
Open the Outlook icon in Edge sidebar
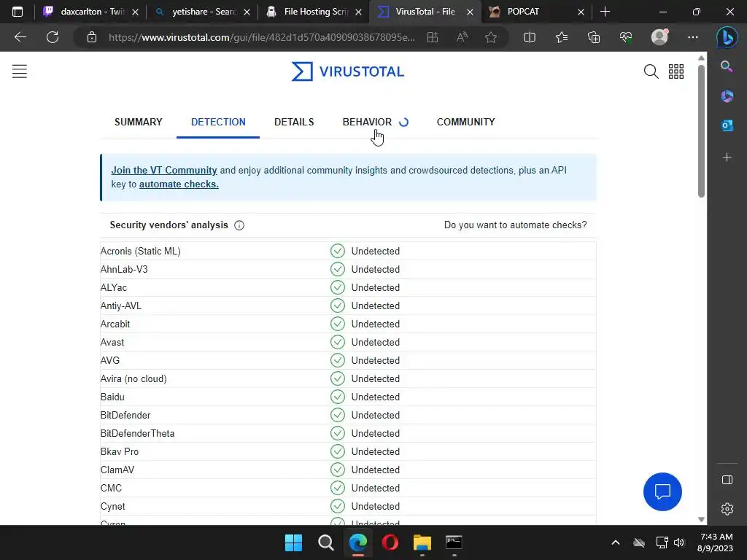pyautogui.click(x=727, y=125)
